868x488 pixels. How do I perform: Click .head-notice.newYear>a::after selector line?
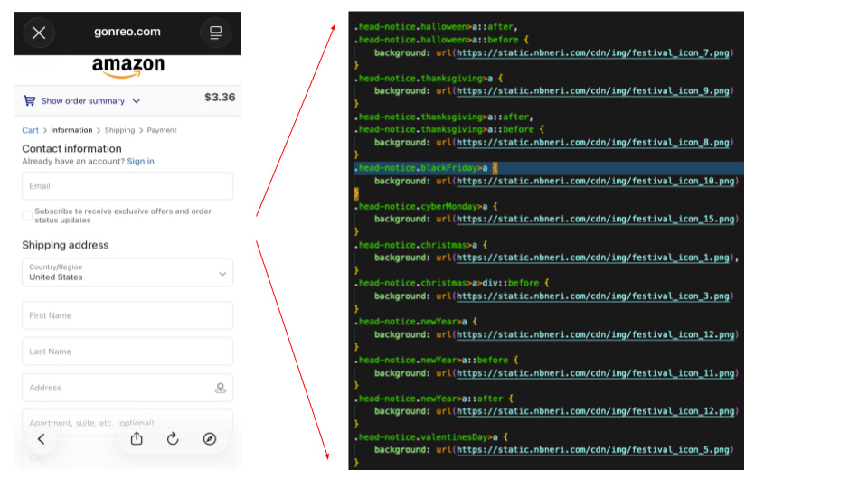(x=434, y=399)
